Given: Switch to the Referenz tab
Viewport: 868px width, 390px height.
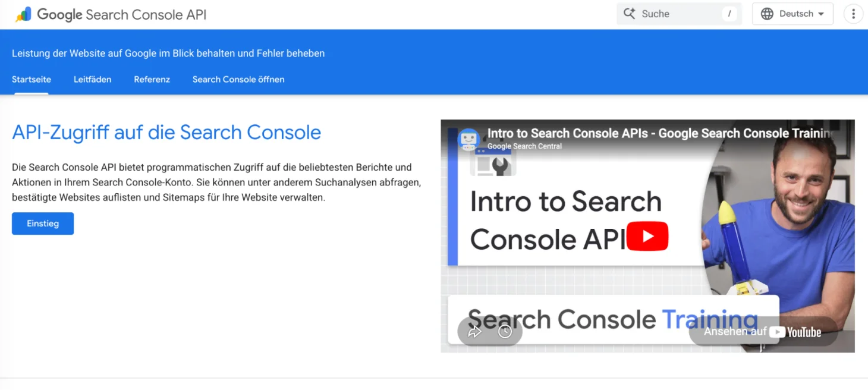Looking at the screenshot, I should click(152, 79).
